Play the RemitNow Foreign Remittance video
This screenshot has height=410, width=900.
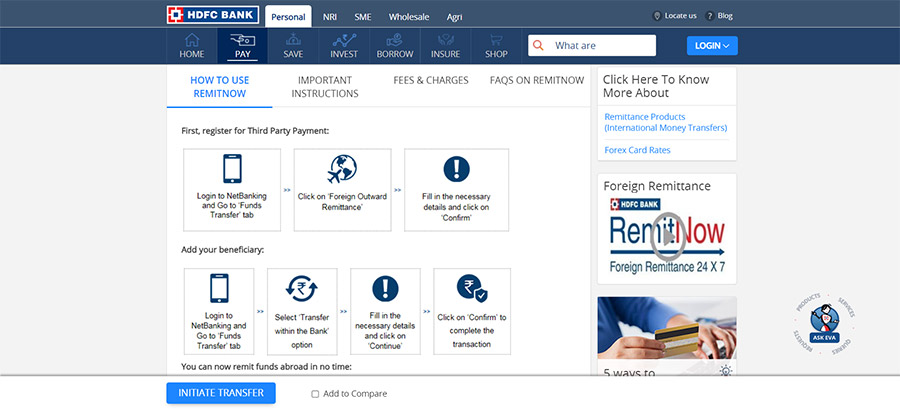668,237
